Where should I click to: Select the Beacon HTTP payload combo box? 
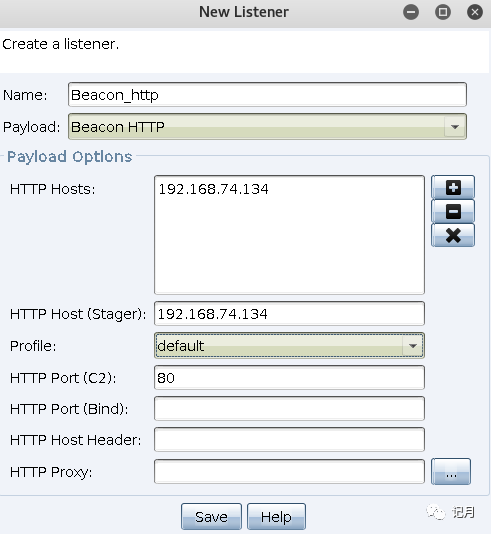point(267,127)
